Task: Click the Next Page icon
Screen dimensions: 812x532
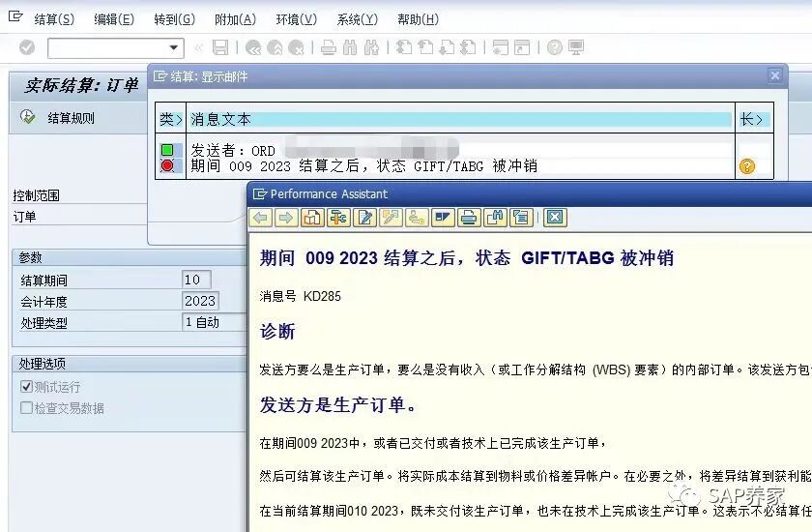Action: point(447,47)
